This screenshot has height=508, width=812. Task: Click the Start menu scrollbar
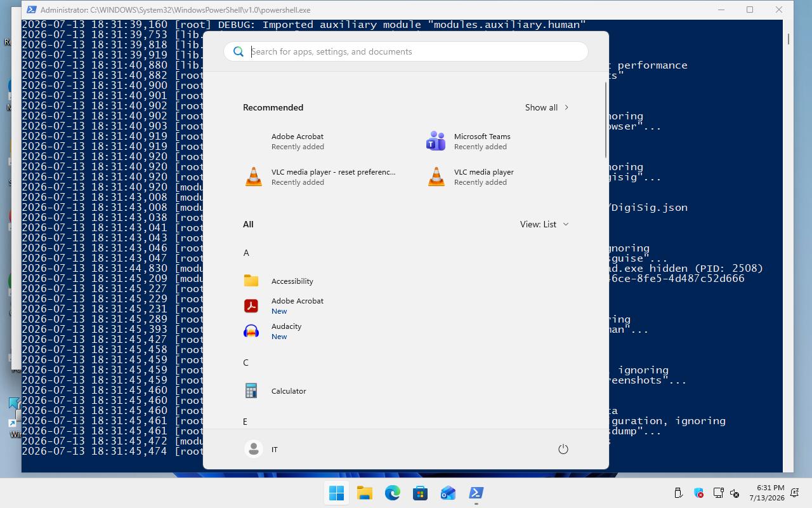click(606, 121)
